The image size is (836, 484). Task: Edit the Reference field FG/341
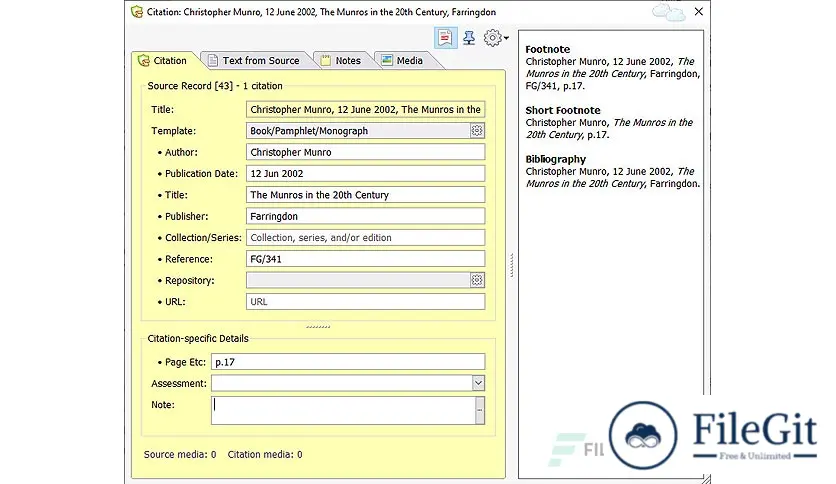[365, 259]
